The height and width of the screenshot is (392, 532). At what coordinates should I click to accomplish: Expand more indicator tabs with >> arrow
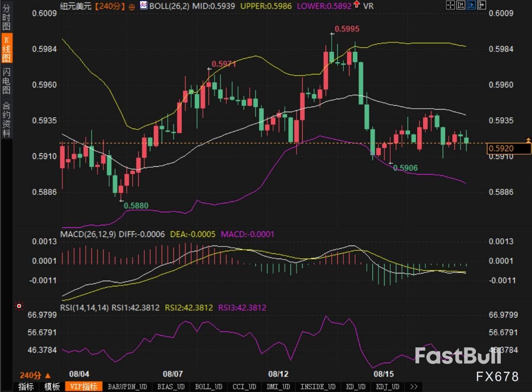[x=413, y=386]
